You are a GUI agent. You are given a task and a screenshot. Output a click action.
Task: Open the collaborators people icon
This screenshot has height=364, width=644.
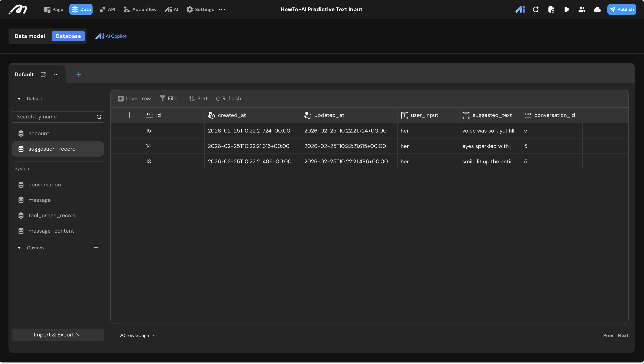(x=582, y=9)
